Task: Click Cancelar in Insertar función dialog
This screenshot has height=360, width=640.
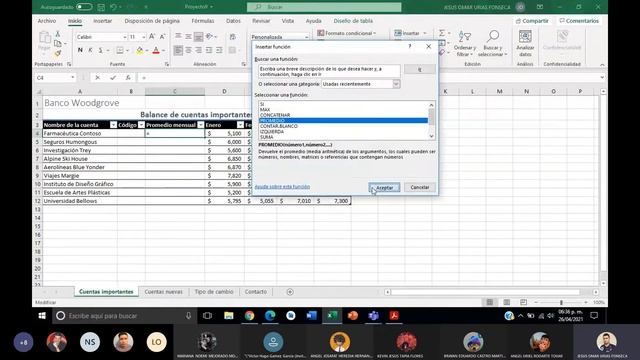Action: 420,187
